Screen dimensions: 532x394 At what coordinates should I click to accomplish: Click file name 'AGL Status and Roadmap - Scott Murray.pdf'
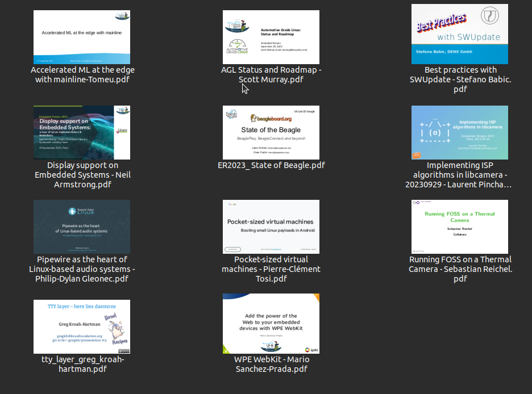click(271, 74)
